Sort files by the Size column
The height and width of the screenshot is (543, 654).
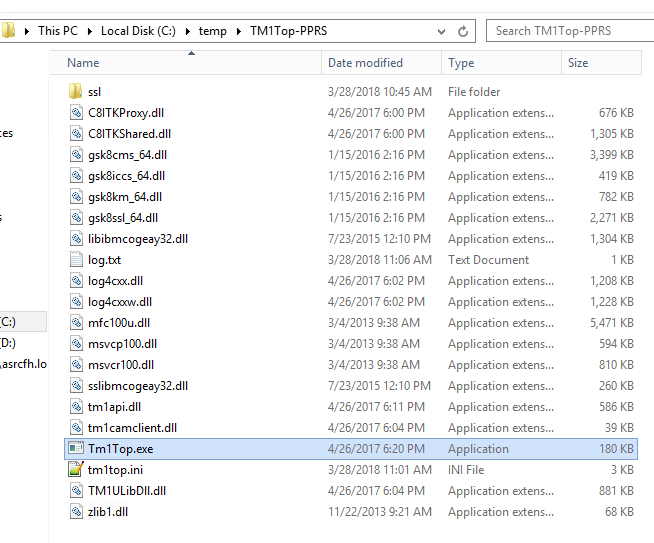[x=602, y=63]
